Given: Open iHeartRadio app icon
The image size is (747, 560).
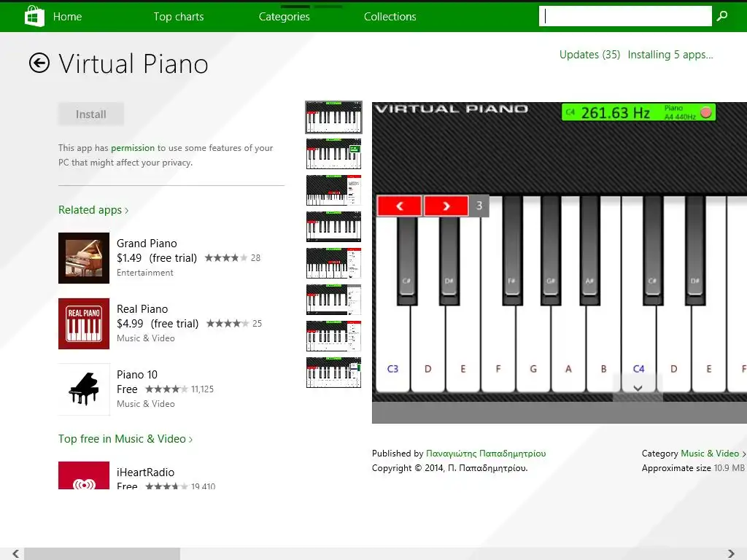Looking at the screenshot, I should [x=84, y=475].
